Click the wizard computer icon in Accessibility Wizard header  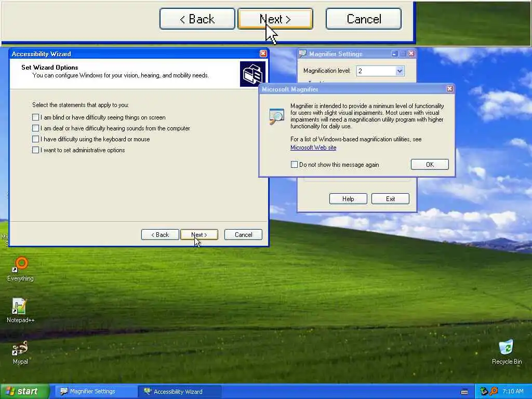click(252, 74)
